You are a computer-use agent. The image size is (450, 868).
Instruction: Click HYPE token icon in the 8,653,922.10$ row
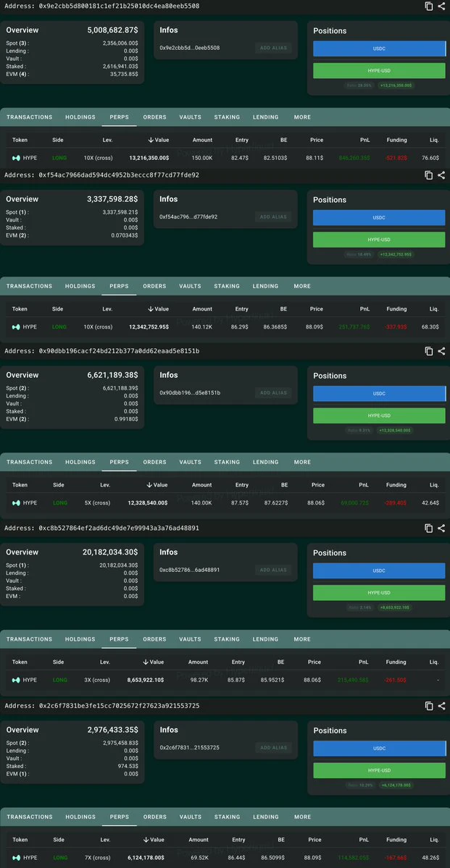[x=16, y=680]
